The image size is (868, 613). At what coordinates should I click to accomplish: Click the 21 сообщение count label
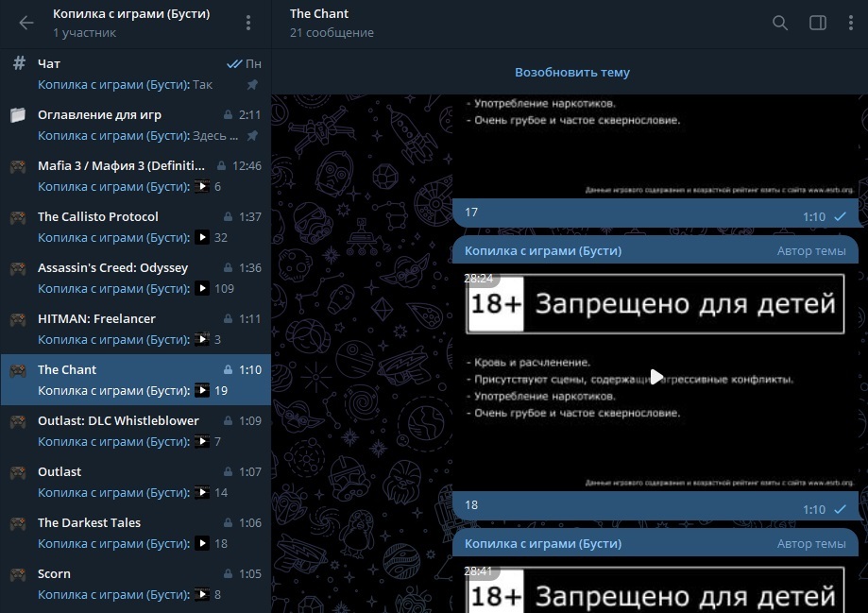pos(332,33)
